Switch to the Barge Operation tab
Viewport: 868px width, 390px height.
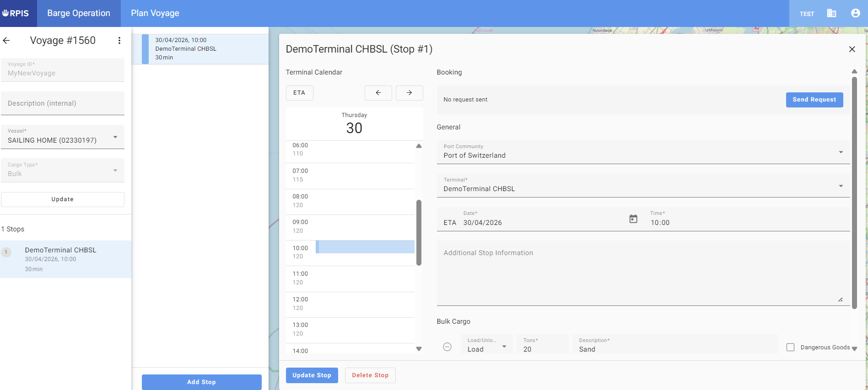[79, 13]
